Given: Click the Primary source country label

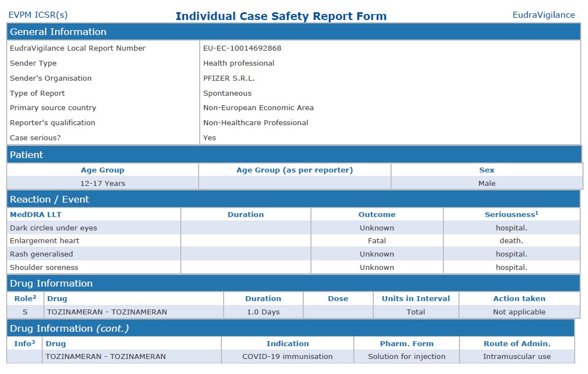Looking at the screenshot, I should pyautogui.click(x=53, y=107).
